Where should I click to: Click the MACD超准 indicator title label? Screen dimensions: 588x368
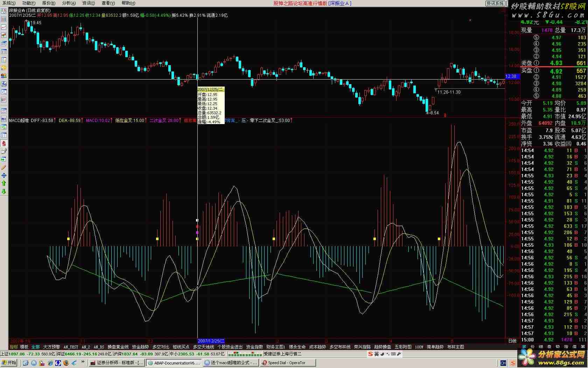click(19, 120)
